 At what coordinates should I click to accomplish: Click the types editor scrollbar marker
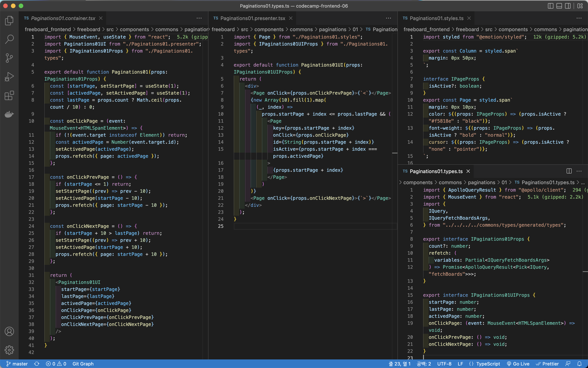point(585,272)
